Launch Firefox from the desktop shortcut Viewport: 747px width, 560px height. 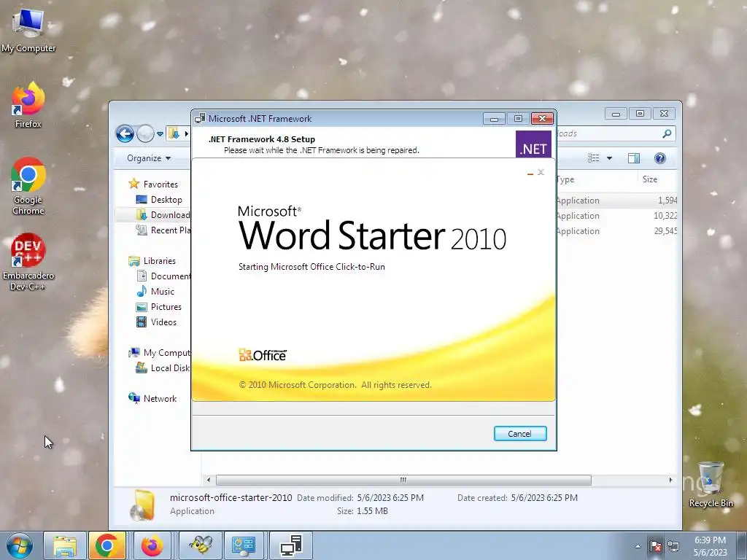pos(28,106)
